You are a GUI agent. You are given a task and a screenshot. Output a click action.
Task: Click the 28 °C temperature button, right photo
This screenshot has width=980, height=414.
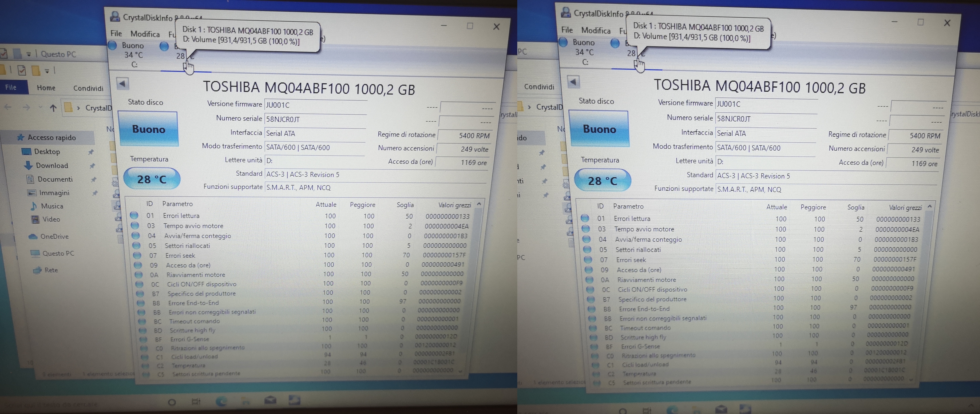coord(603,180)
